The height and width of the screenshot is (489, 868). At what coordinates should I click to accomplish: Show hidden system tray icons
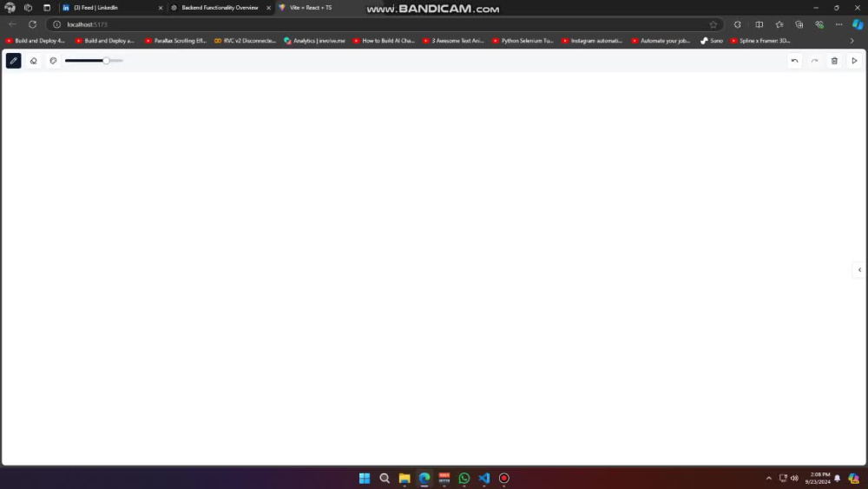(768, 478)
